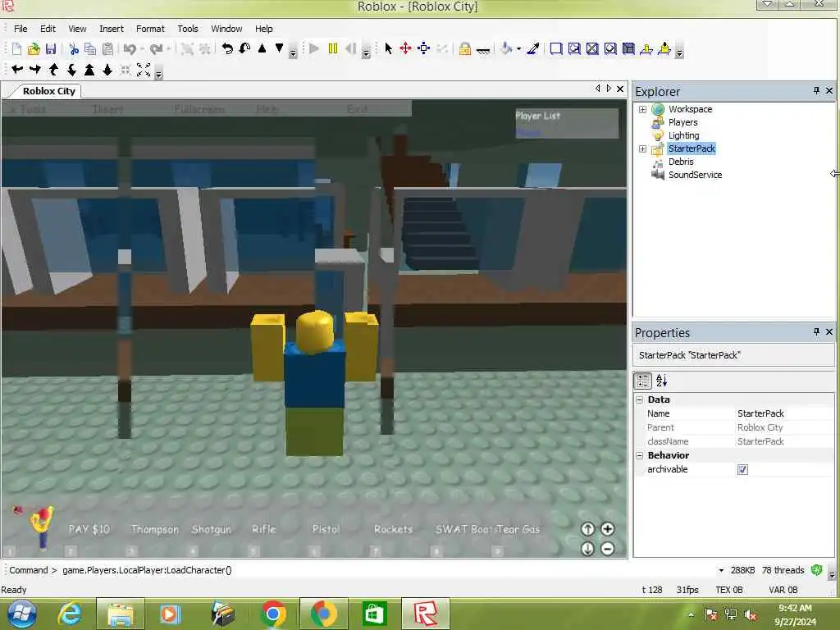
Task: Click the yellow motor tool icon
Action: coord(664,48)
